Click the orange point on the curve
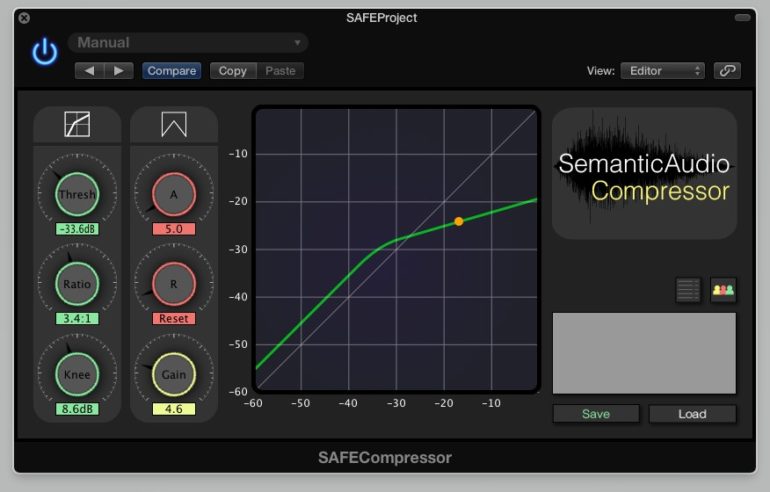The image size is (770, 492). [x=459, y=221]
